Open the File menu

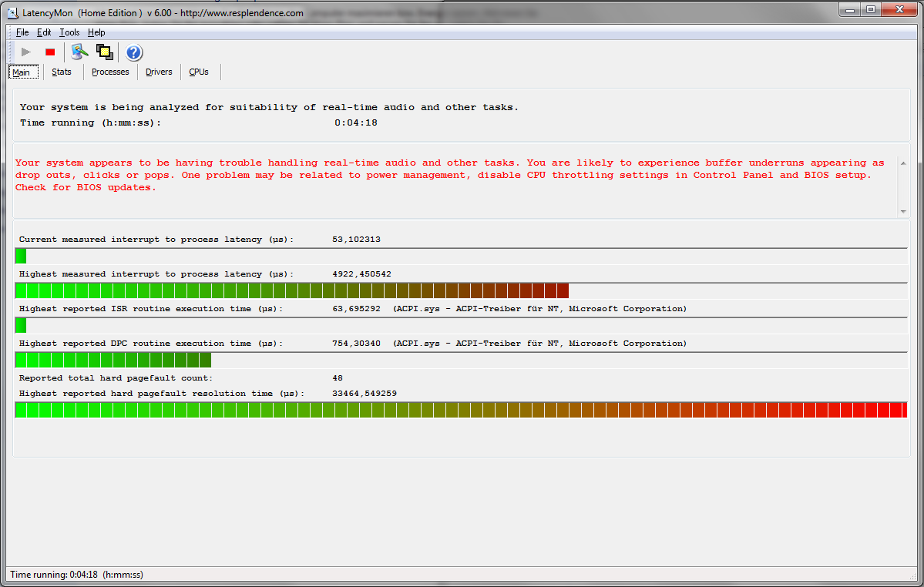pos(22,32)
